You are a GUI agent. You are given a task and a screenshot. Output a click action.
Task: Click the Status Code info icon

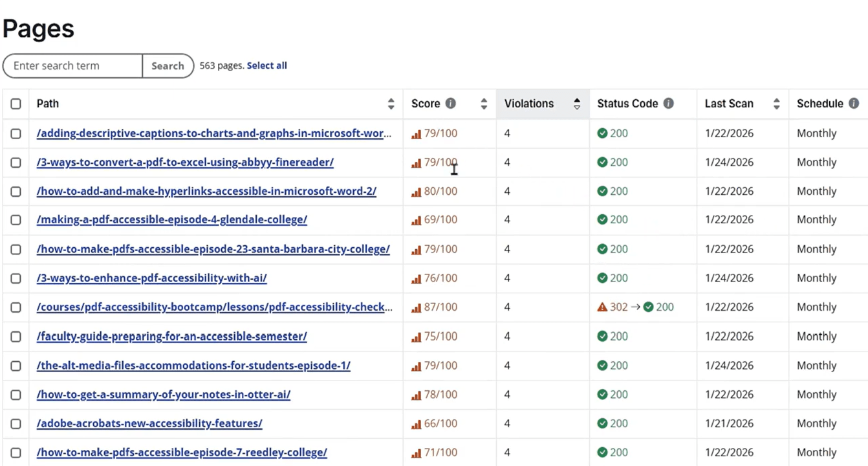669,104
